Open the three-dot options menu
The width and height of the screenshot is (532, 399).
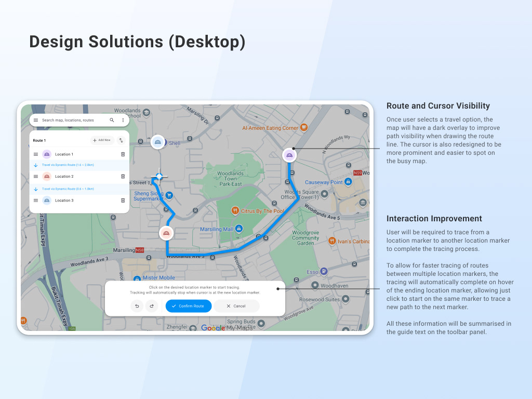[x=123, y=120]
